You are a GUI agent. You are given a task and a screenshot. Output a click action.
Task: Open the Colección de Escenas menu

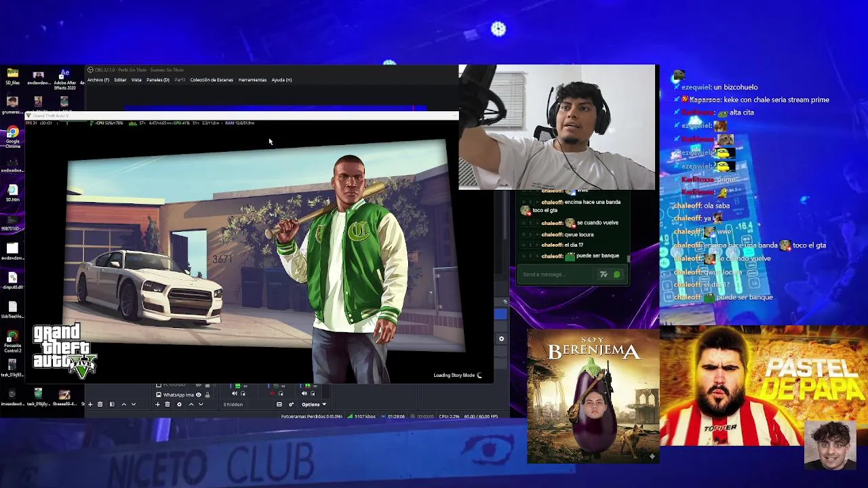pyautogui.click(x=212, y=80)
